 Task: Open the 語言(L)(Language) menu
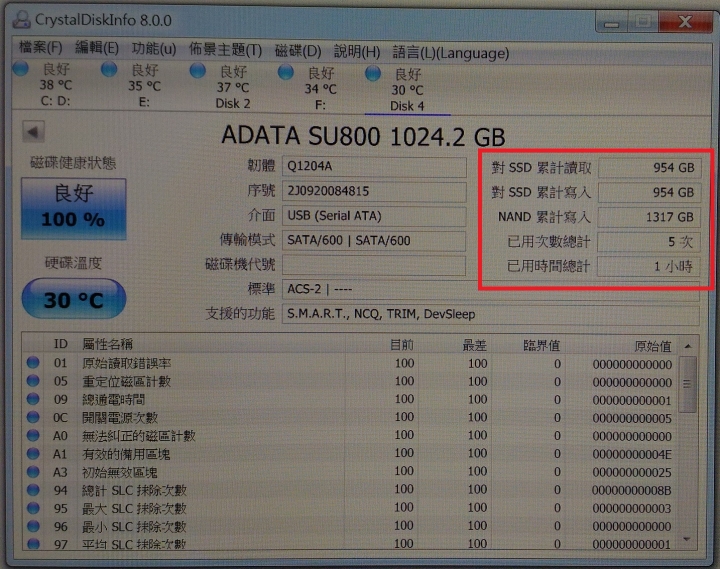(450, 53)
